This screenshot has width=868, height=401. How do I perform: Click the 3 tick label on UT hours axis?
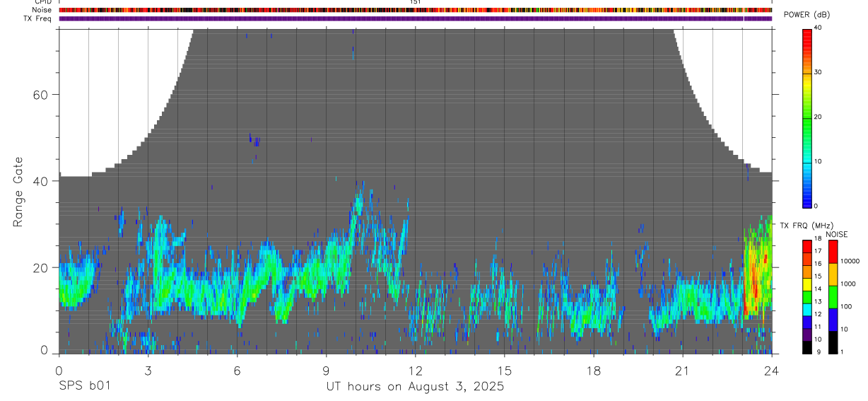148,371
